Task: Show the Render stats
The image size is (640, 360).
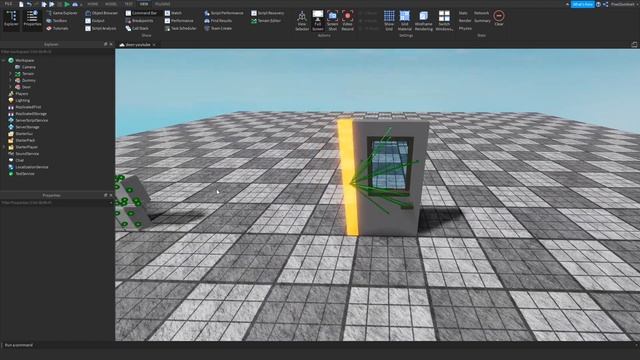Action: [x=465, y=21]
